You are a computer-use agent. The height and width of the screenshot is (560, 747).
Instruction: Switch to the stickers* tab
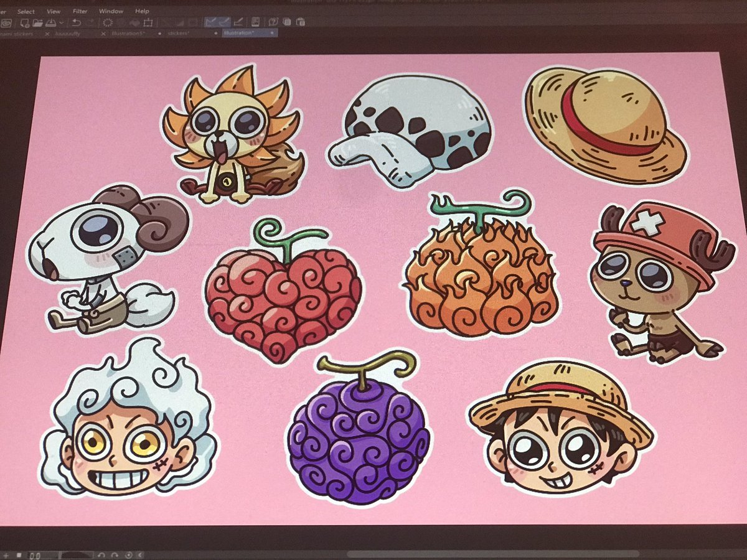tap(179, 34)
